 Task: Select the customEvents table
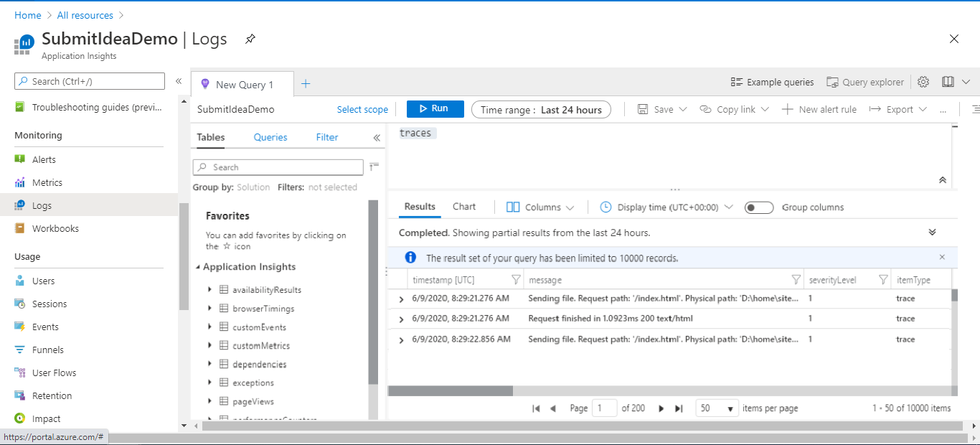[259, 327]
